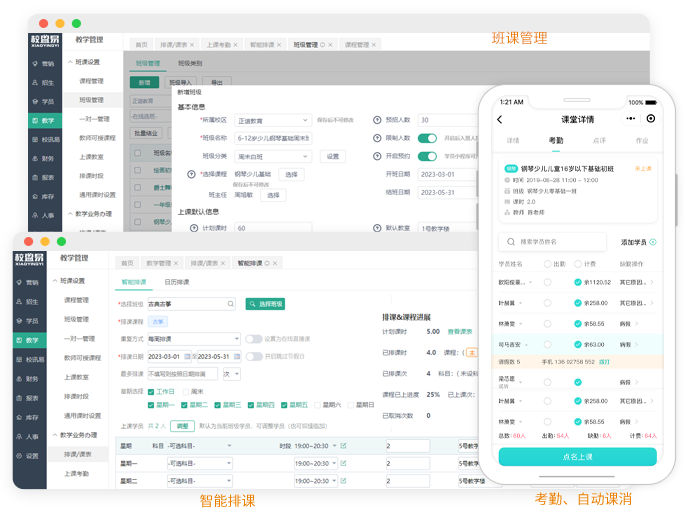Click help icon beside 选择课程

pyautogui.click(x=191, y=174)
